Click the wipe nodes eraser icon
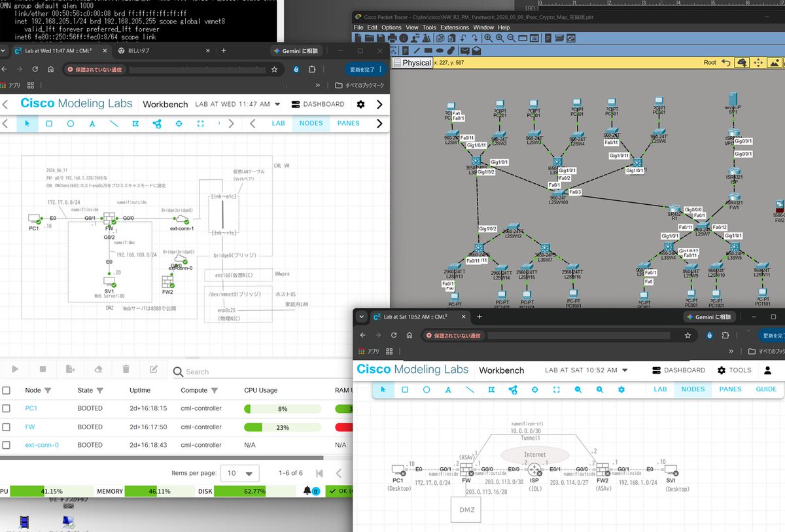 coord(98,370)
